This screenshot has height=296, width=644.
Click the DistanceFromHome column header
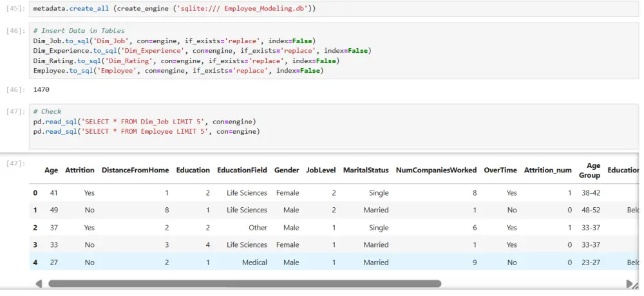(x=135, y=171)
